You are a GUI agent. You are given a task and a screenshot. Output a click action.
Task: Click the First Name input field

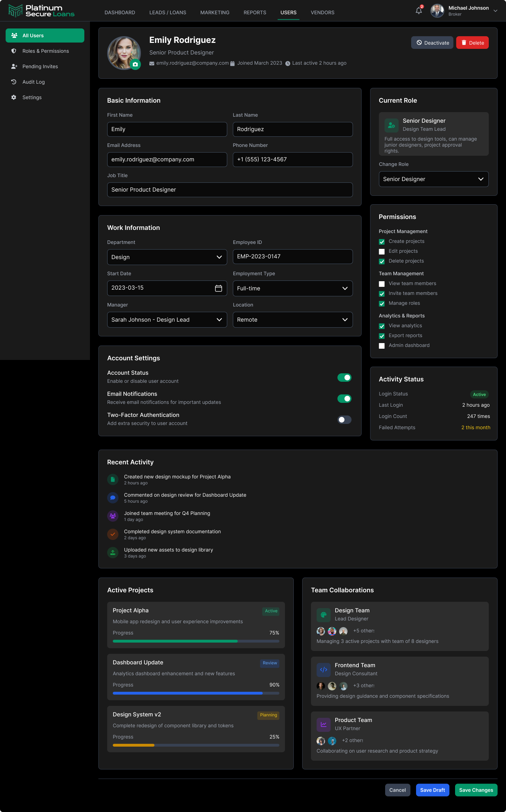pyautogui.click(x=167, y=129)
